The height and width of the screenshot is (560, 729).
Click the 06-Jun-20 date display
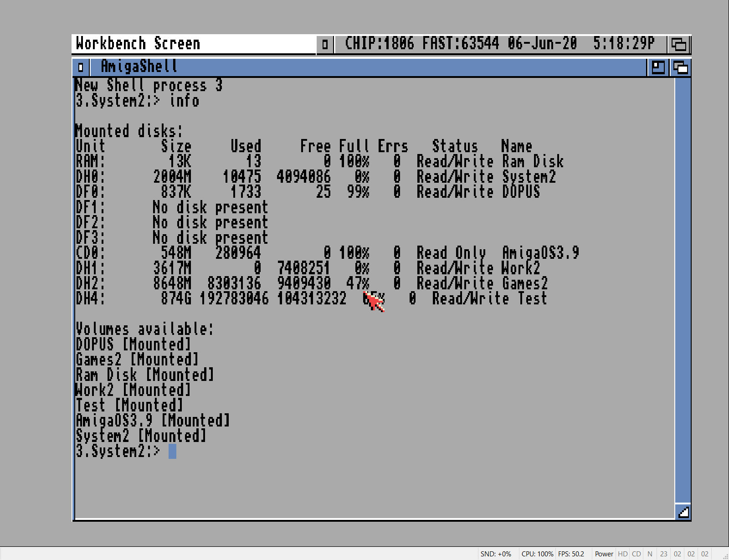542,43
